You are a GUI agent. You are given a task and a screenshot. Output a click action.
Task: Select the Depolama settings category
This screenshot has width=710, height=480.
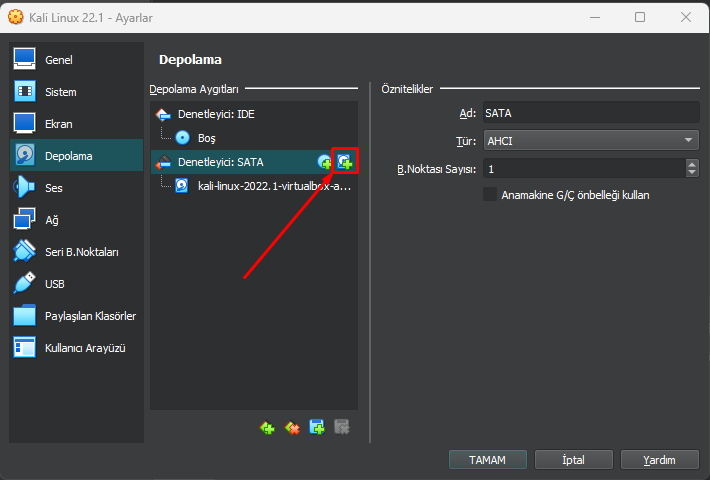(77, 155)
